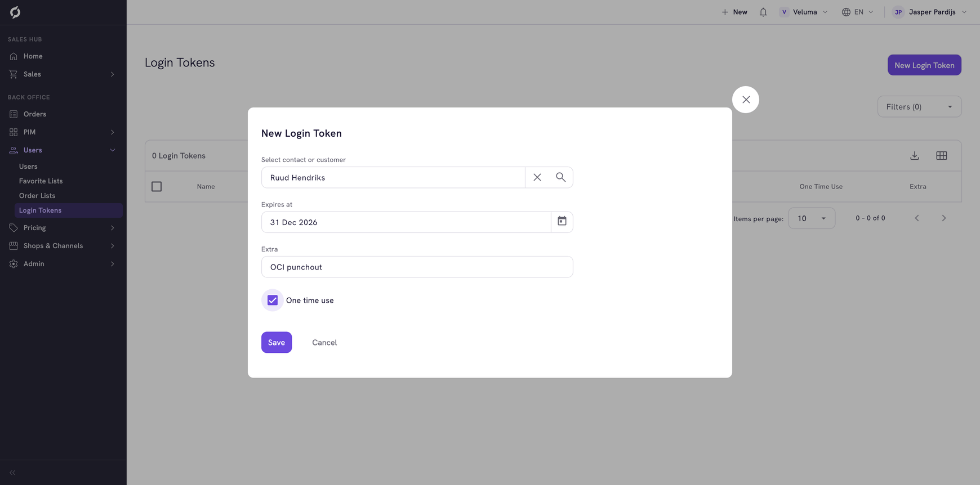Click the V tenant badge
The height and width of the screenshot is (485, 980).
(784, 12)
